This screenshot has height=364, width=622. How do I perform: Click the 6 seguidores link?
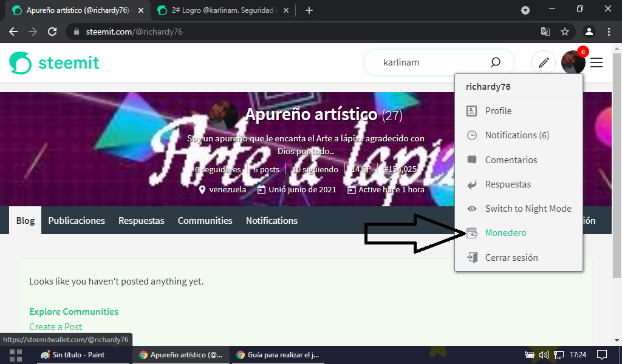pos(218,169)
